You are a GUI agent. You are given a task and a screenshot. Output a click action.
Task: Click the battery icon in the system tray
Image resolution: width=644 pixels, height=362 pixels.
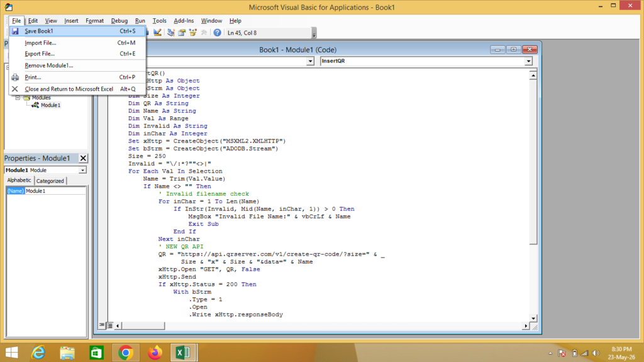(574, 353)
